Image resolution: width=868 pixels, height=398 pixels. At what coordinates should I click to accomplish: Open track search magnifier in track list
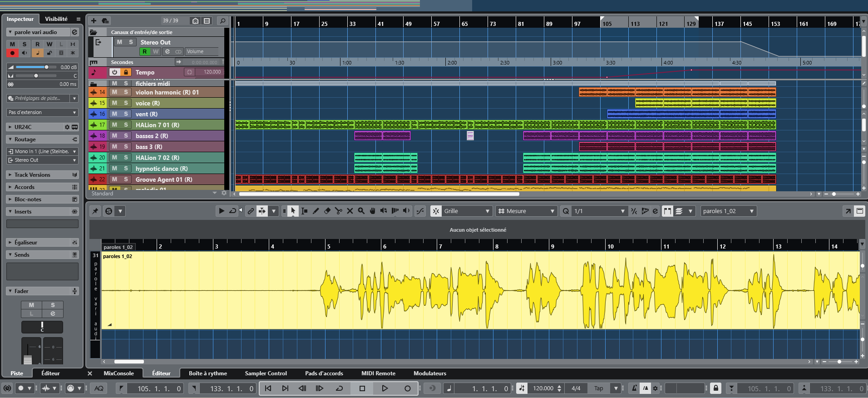click(222, 20)
